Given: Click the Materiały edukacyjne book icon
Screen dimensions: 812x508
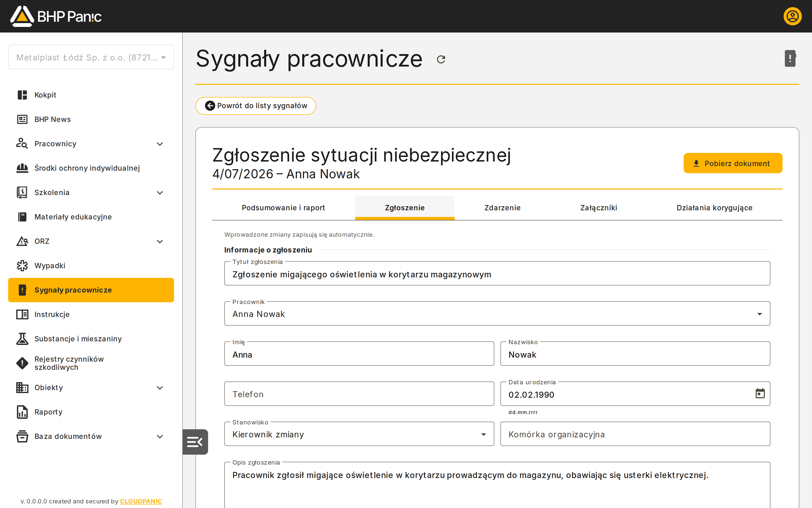Looking at the screenshot, I should [22, 217].
